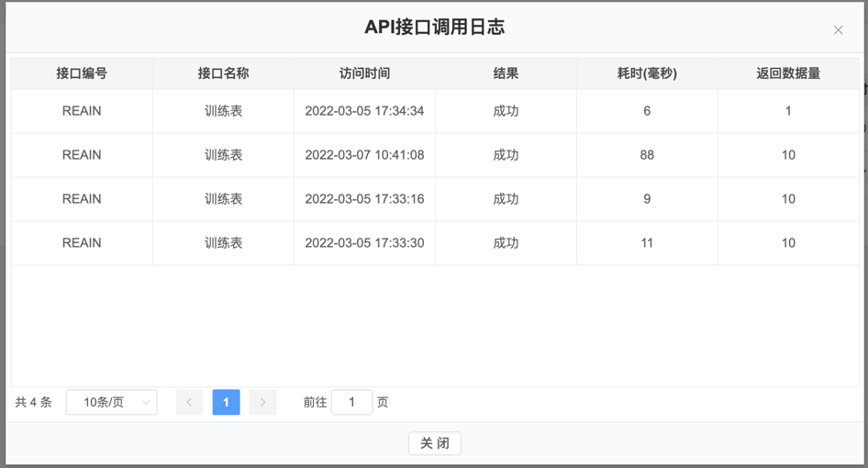The height and width of the screenshot is (468, 868).
Task: Click the 结果 column header
Action: (506, 73)
